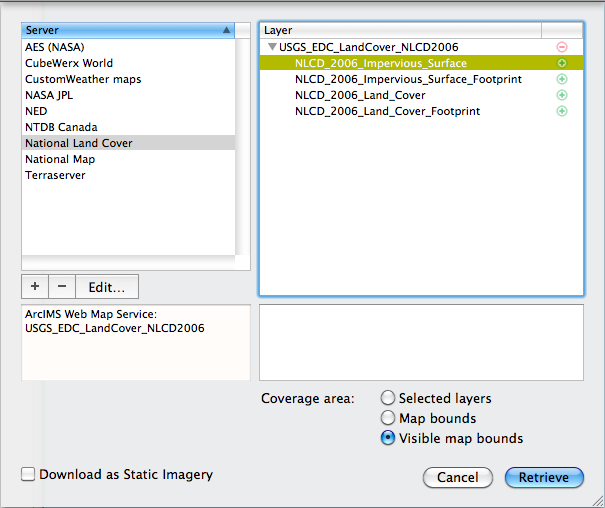
Task: Cancel the dialog
Action: click(x=458, y=478)
